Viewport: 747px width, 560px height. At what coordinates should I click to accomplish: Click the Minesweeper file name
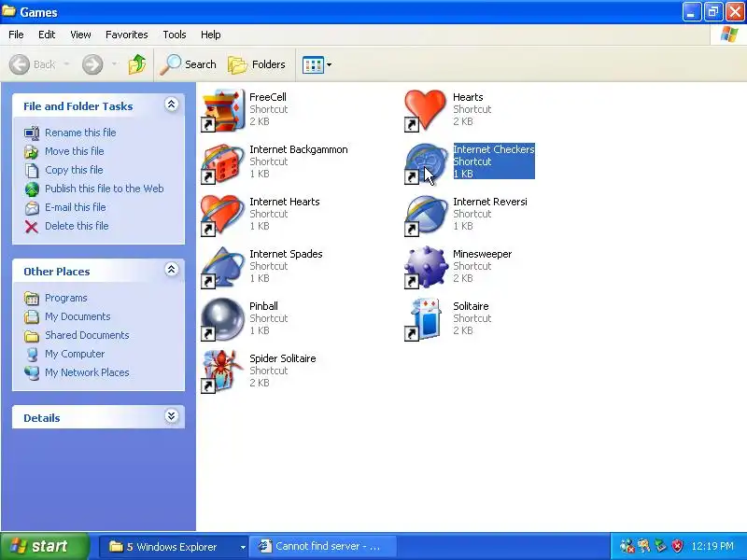point(482,254)
